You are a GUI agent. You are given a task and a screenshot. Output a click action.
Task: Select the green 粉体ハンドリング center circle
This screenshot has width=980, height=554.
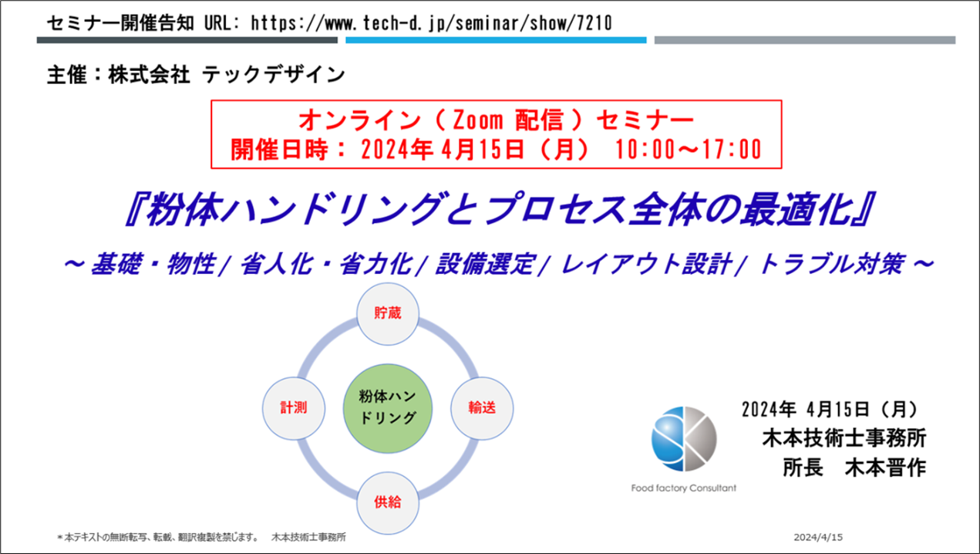pos(387,407)
